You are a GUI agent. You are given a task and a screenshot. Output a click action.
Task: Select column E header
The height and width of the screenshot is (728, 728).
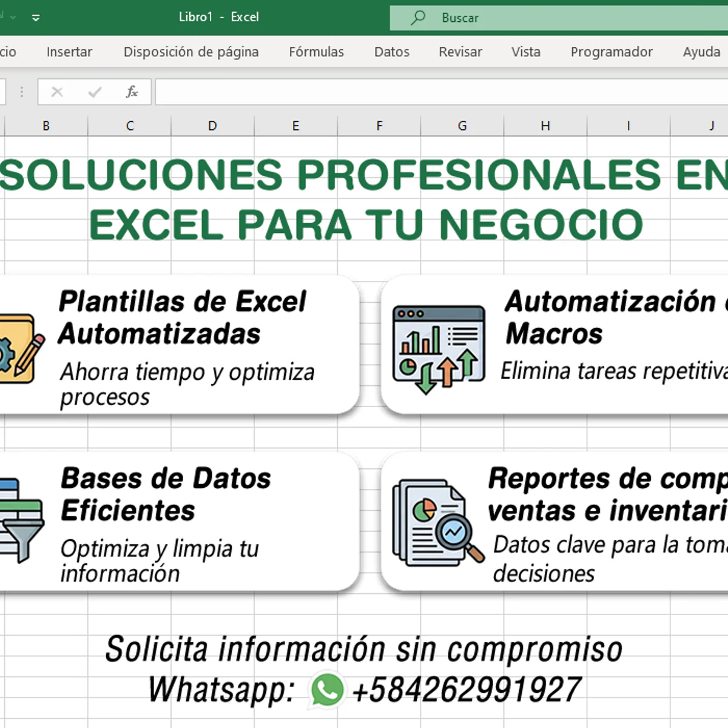pyautogui.click(x=295, y=126)
